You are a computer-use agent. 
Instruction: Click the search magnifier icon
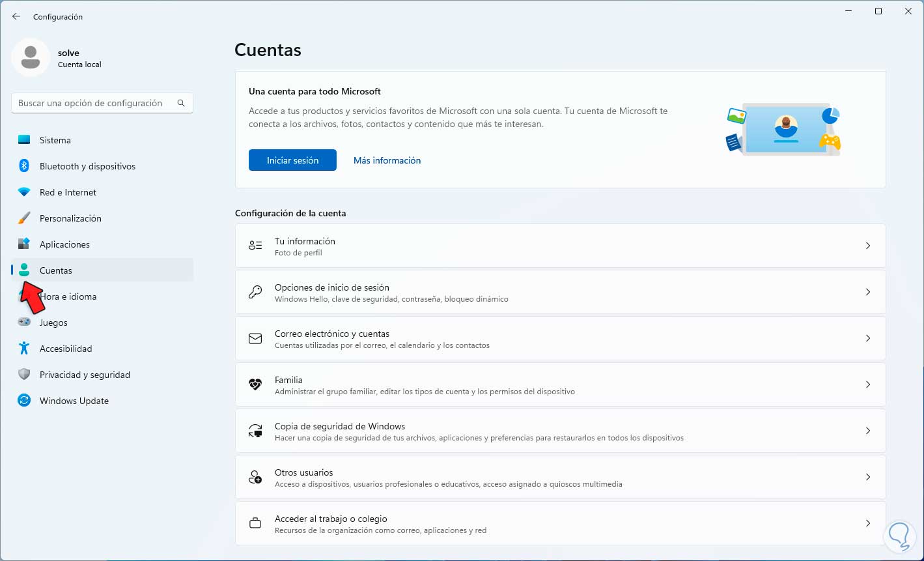pos(181,103)
